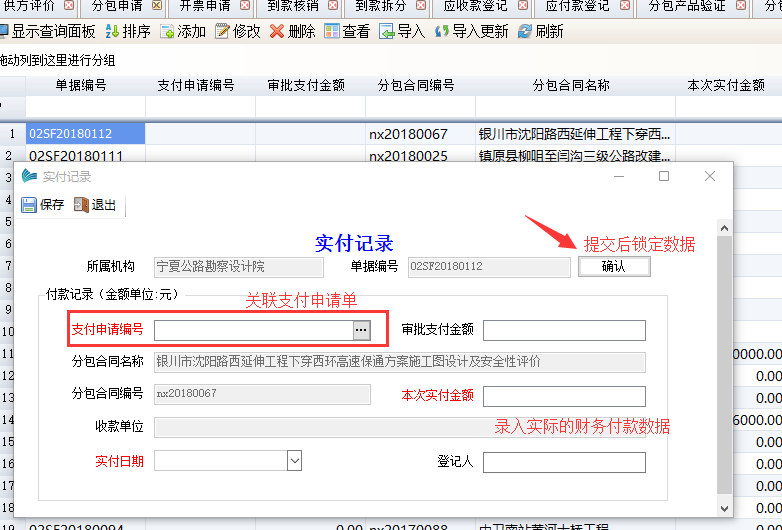Click the 删除 red X delete icon
This screenshot has width=782, height=530.
pos(277,31)
